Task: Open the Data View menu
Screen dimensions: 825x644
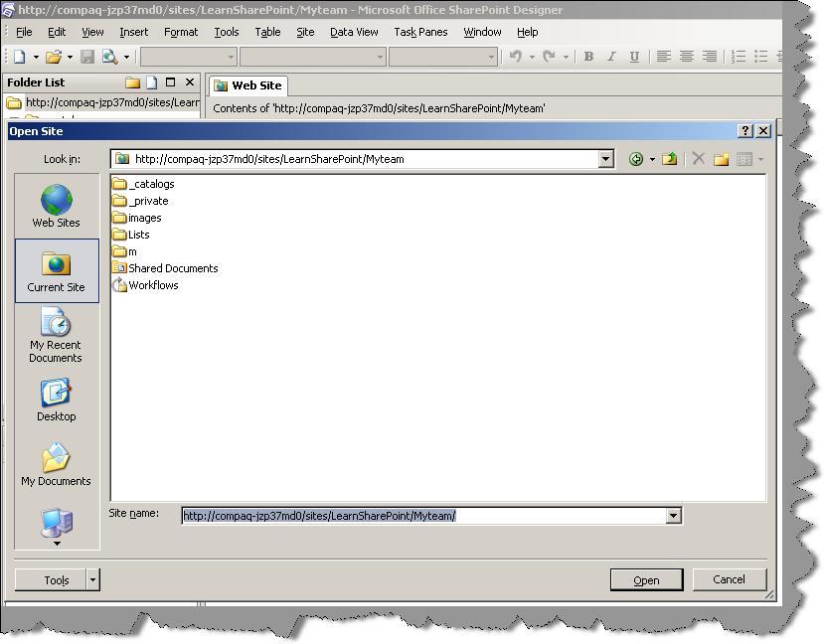Action: (x=354, y=32)
